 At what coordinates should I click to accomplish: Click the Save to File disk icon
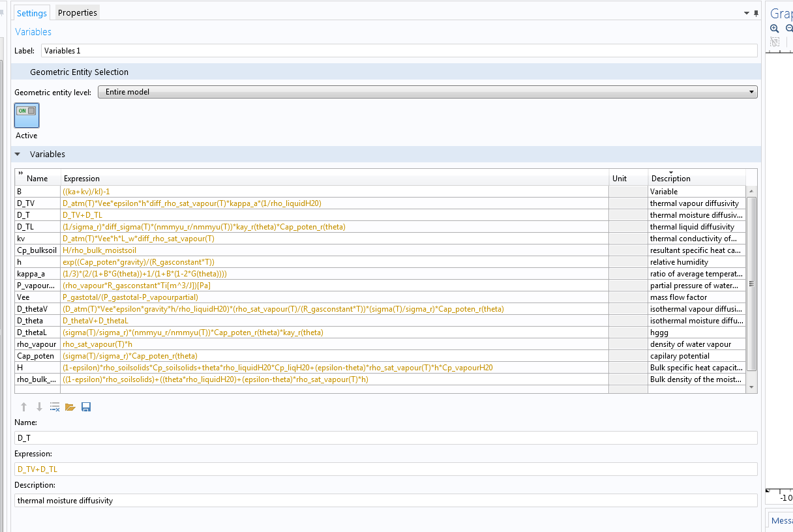(x=86, y=407)
